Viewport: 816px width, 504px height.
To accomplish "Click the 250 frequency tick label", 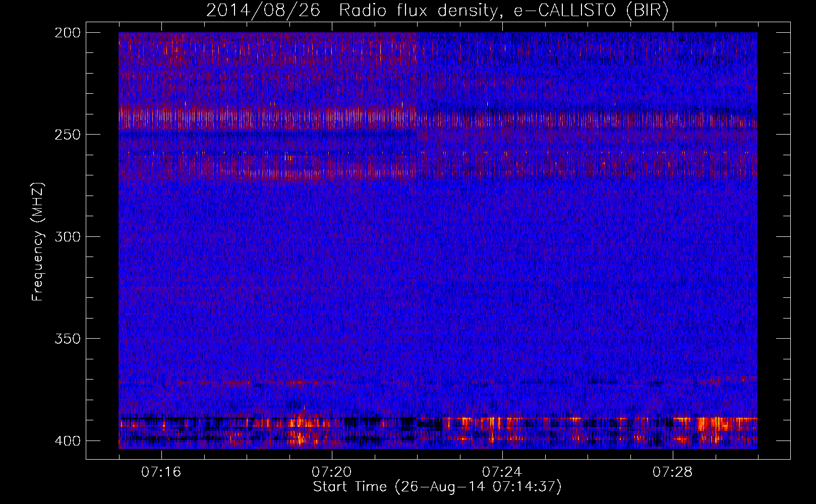I will coord(68,135).
